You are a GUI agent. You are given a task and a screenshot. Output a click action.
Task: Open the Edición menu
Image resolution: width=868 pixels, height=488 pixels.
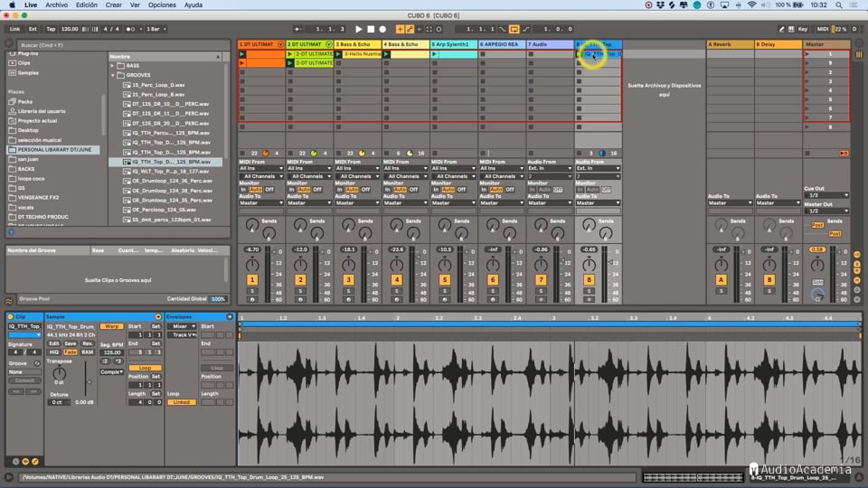pyautogui.click(x=87, y=5)
